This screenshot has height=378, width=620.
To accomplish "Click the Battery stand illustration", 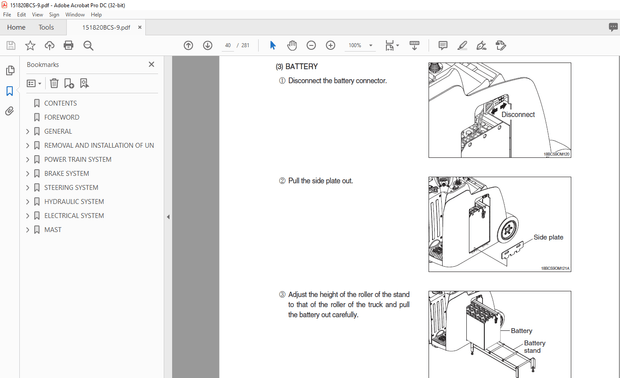I will click(x=499, y=335).
